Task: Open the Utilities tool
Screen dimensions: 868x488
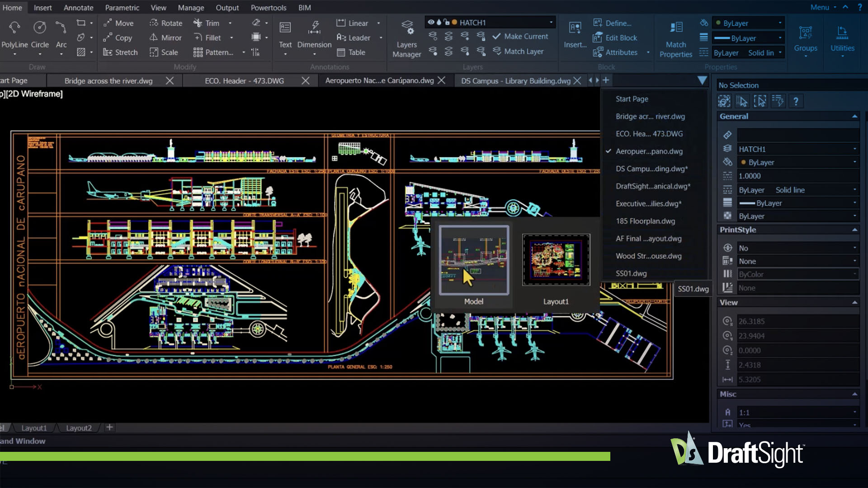Action: [x=842, y=39]
